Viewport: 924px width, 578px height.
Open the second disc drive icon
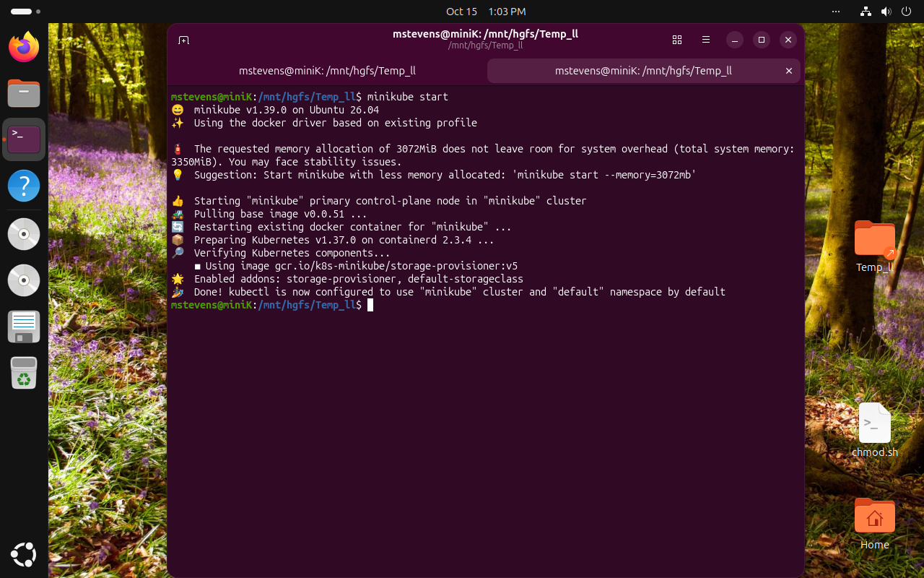24,280
